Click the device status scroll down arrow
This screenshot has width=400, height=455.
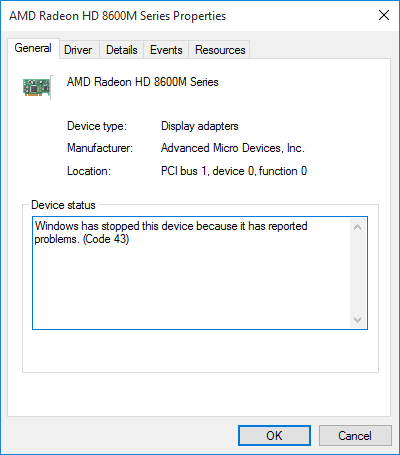pos(358,320)
